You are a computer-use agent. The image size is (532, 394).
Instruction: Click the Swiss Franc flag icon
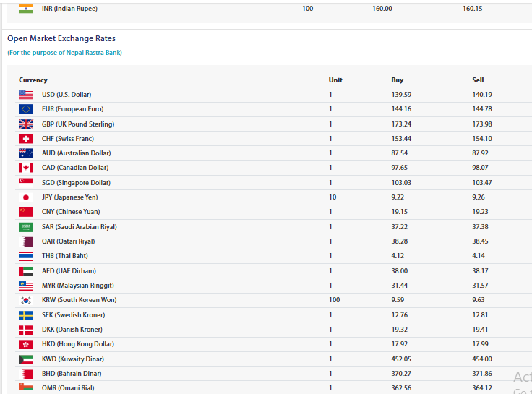[x=26, y=139]
